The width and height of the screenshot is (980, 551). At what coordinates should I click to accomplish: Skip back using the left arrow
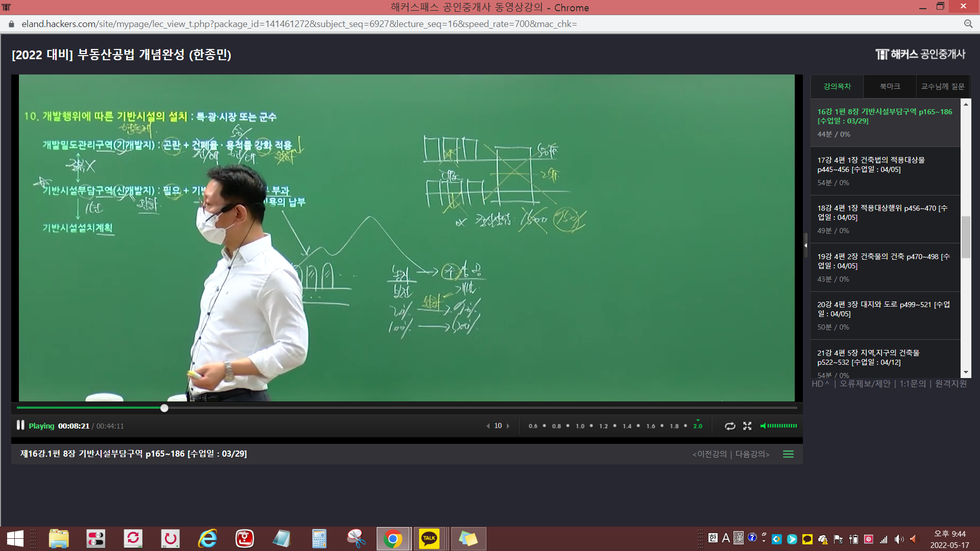tap(488, 426)
